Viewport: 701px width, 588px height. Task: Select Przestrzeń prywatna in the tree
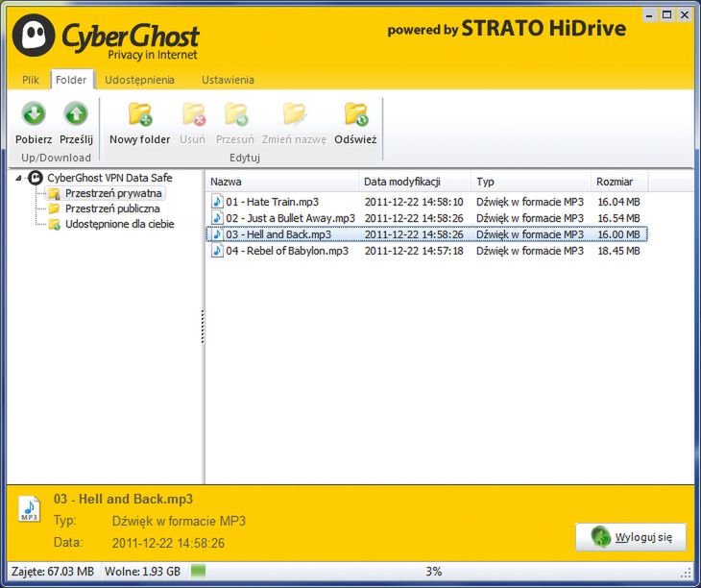(x=113, y=194)
